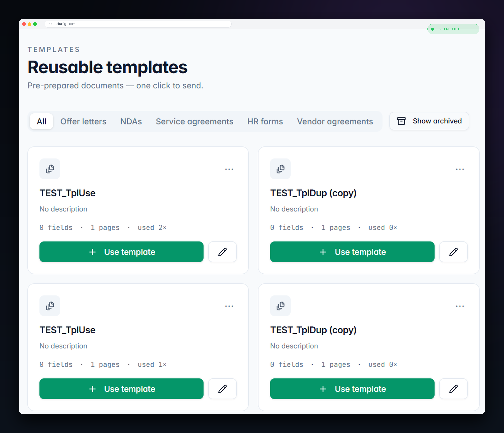Click the TEMPLATES section label
The height and width of the screenshot is (433, 504).
tap(54, 50)
